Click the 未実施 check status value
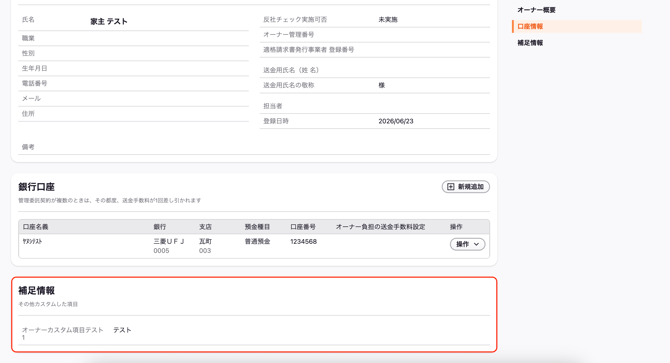The width and height of the screenshot is (670, 363). 388,20
